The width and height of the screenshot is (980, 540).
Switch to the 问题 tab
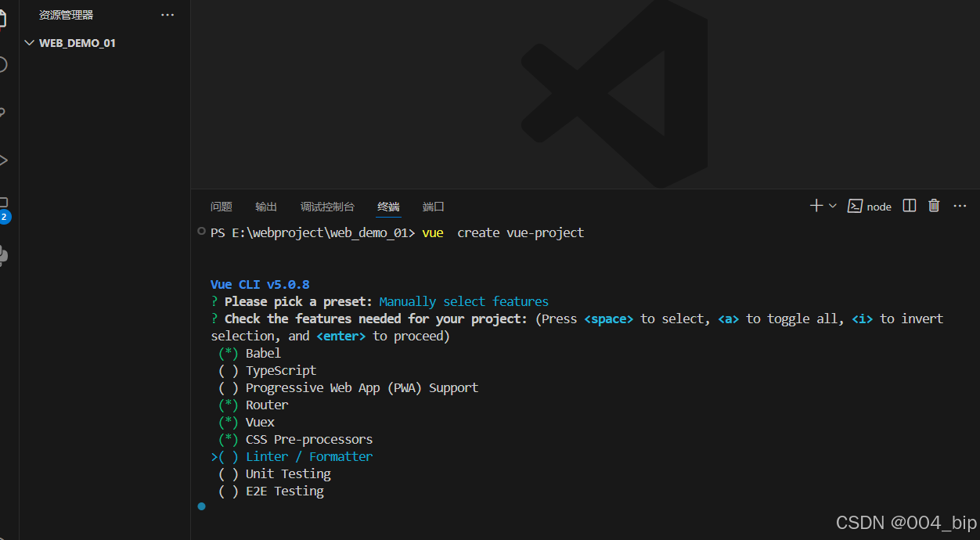pos(222,207)
